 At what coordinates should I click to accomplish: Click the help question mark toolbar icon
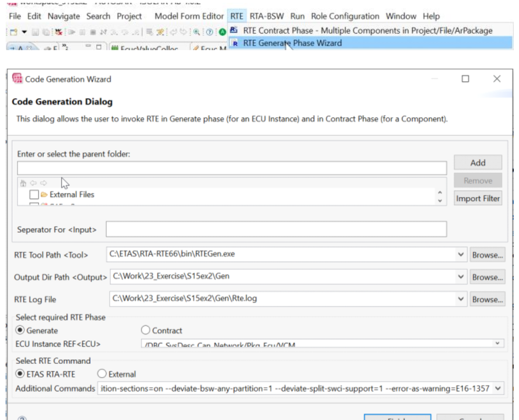click(x=210, y=32)
